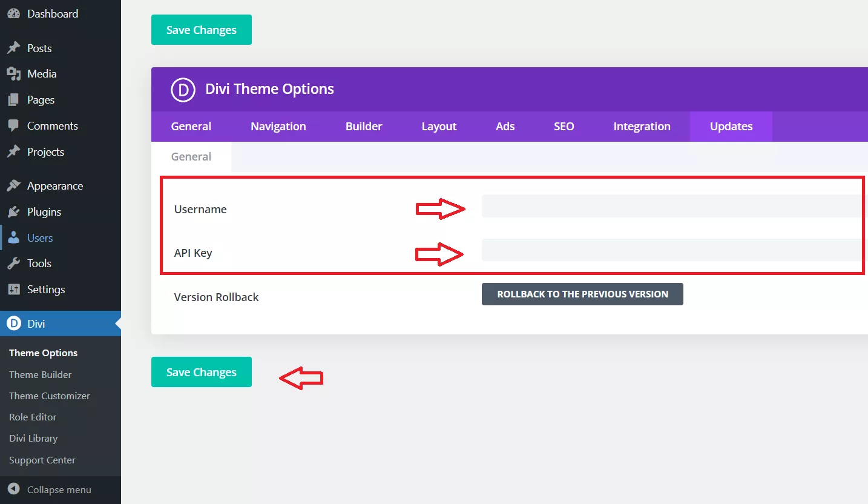The height and width of the screenshot is (504, 868).
Task: Open Theme Options submenu link
Action: tap(43, 353)
